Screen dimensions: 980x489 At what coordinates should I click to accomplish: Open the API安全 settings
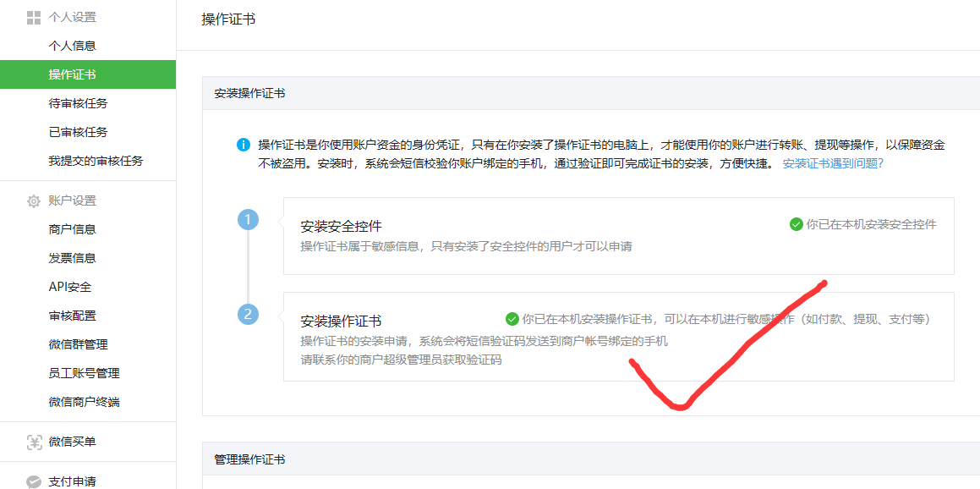(69, 287)
